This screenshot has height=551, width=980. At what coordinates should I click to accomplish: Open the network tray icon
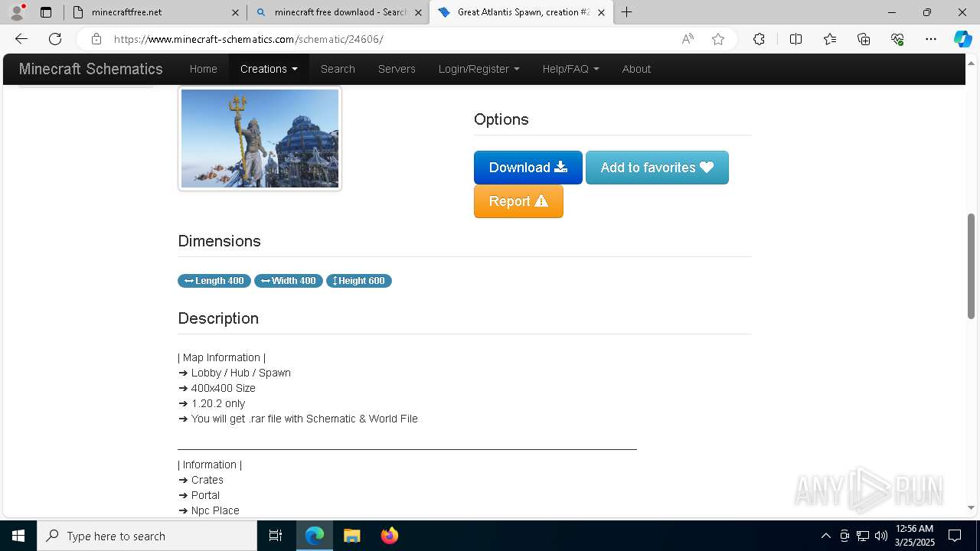click(x=863, y=536)
